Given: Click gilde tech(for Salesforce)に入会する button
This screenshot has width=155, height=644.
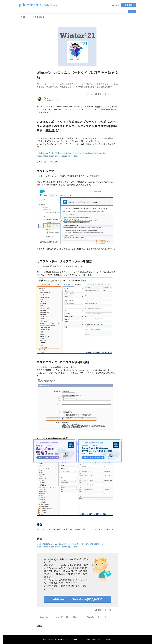Looking at the screenshot, I should click(77, 599).
